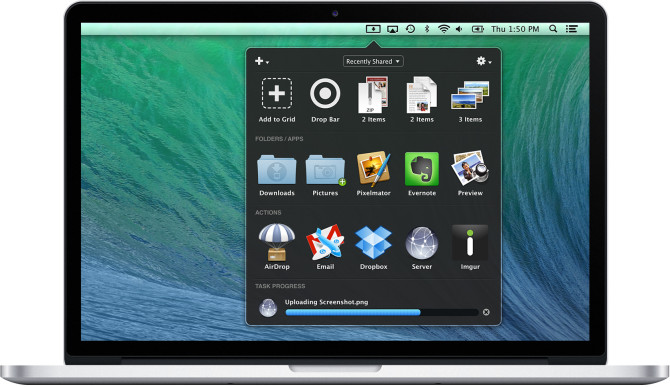Select the Email action icon
This screenshot has width=670, height=387.
(x=325, y=242)
